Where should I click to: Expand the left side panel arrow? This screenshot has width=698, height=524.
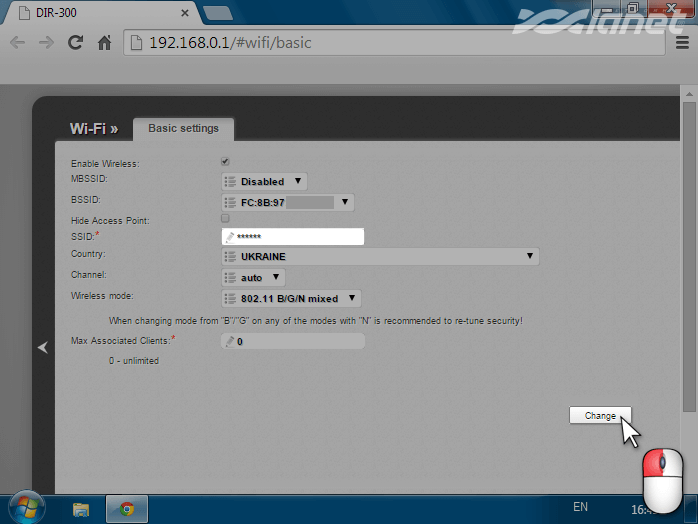tap(43, 347)
